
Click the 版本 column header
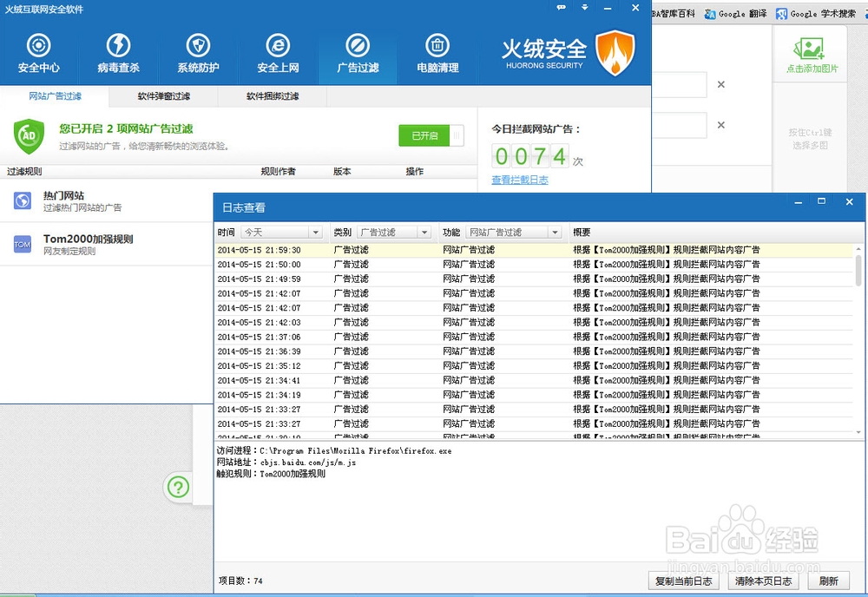tap(342, 172)
